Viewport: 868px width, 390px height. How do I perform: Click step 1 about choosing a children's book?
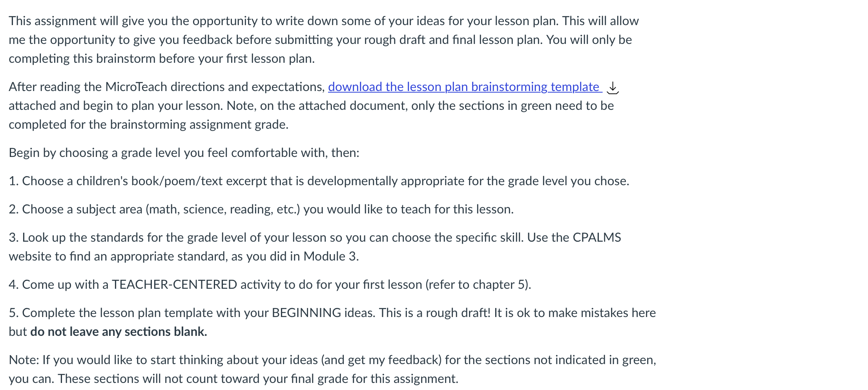coord(319,181)
